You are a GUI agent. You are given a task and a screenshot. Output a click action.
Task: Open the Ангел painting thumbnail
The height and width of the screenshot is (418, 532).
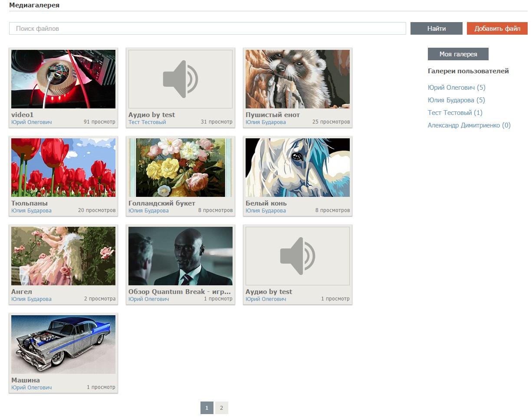[x=63, y=256]
